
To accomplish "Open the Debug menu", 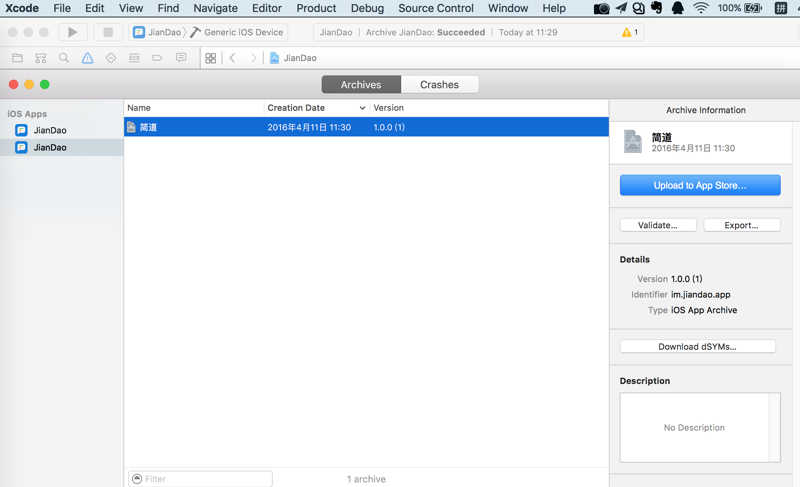I will [x=367, y=8].
